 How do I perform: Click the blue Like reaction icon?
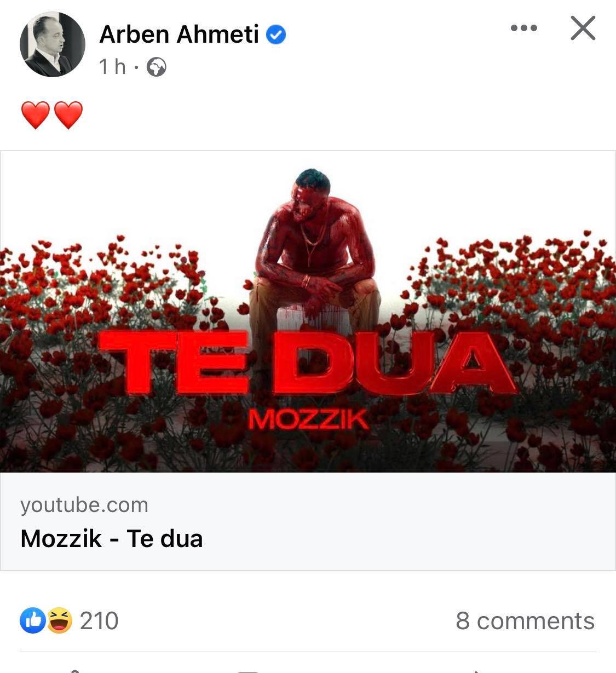[x=33, y=620]
